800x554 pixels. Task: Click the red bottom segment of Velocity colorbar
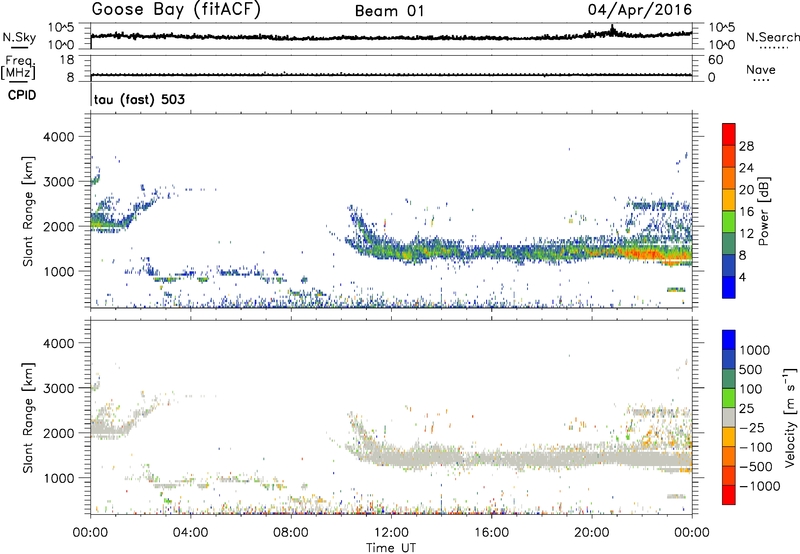(x=729, y=495)
